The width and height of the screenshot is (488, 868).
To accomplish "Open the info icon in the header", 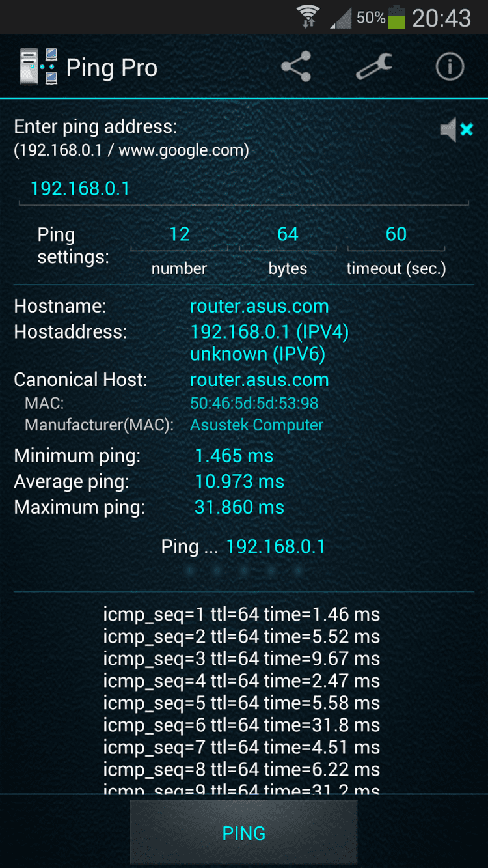I will tap(449, 67).
